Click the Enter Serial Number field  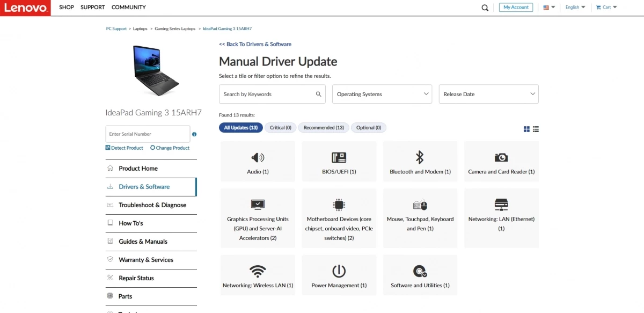point(148,134)
